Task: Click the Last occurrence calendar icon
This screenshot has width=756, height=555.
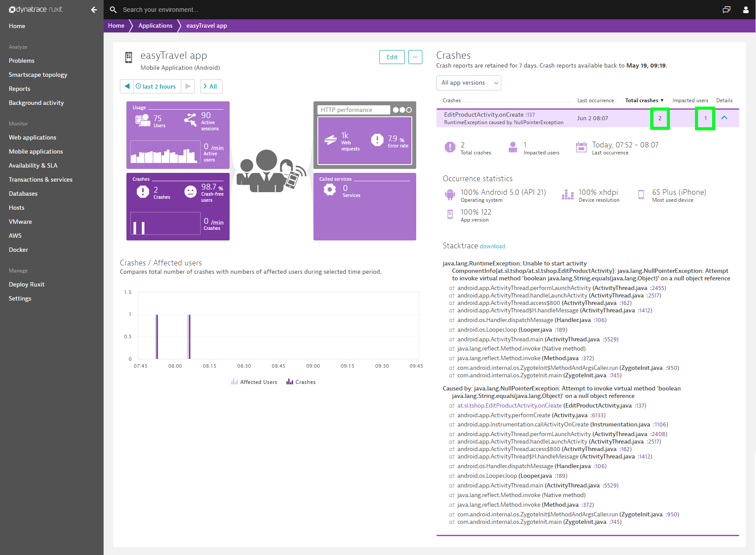Action: (581, 147)
